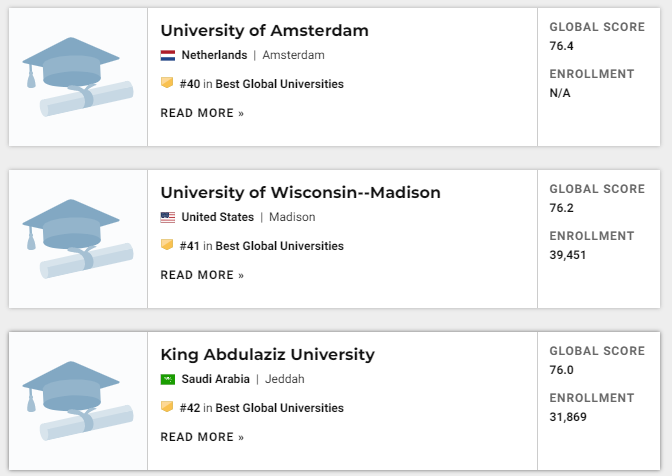Click the yellow ranking badge beside #41
The width and height of the screenshot is (672, 476).
tap(167, 245)
